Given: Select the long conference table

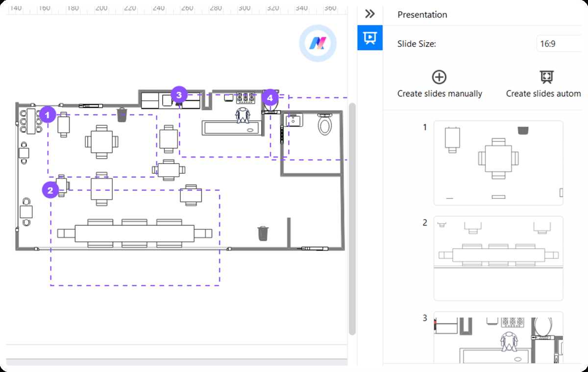Looking at the screenshot, I should (x=134, y=233).
